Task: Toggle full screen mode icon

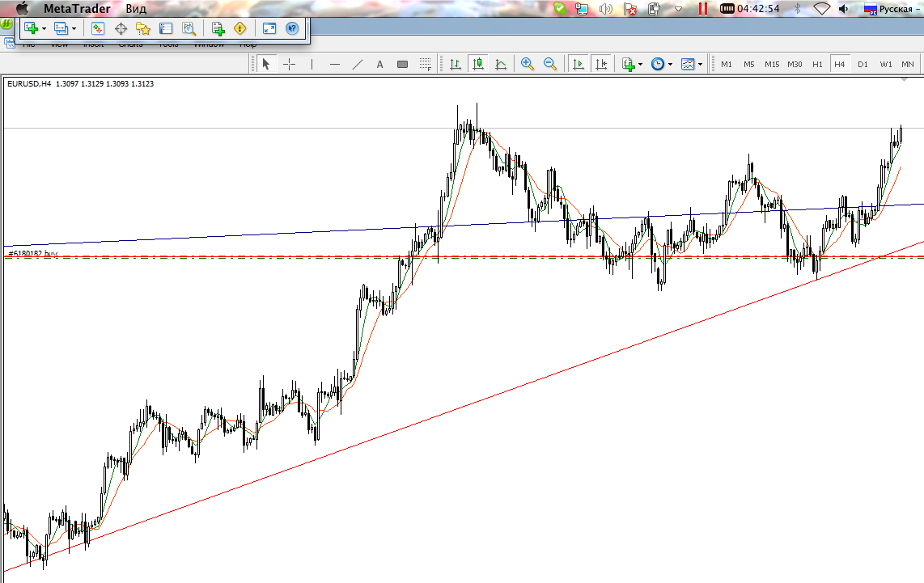Action: [x=269, y=28]
